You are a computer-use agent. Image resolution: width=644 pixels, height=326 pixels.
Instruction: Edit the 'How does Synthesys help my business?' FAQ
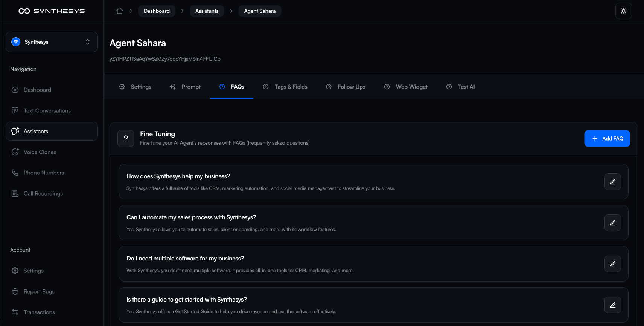coord(613,182)
